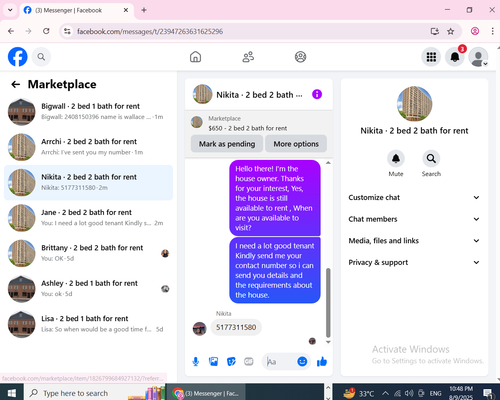This screenshot has height=400, width=500.
Task: Toggle the purple conversation info button
Action: [317, 94]
